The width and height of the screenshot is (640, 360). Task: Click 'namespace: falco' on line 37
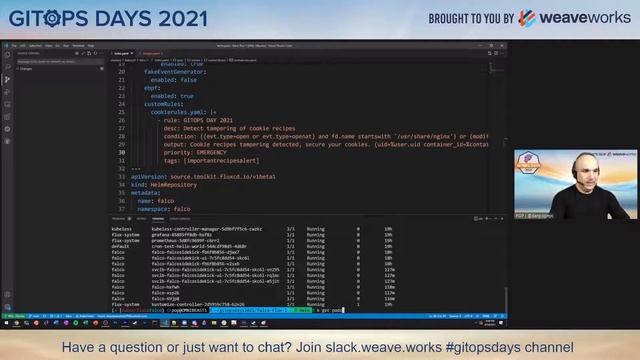(x=164, y=209)
